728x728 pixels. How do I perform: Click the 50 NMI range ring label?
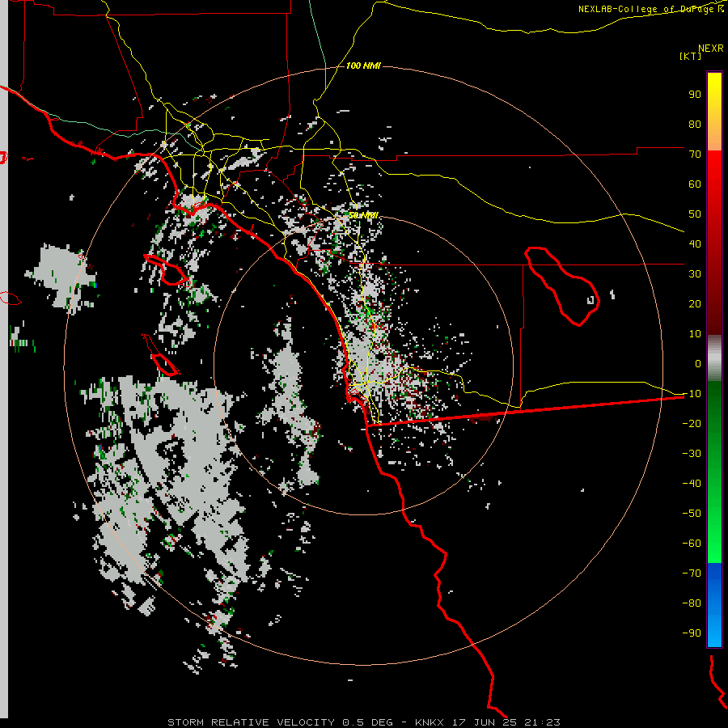point(363,215)
